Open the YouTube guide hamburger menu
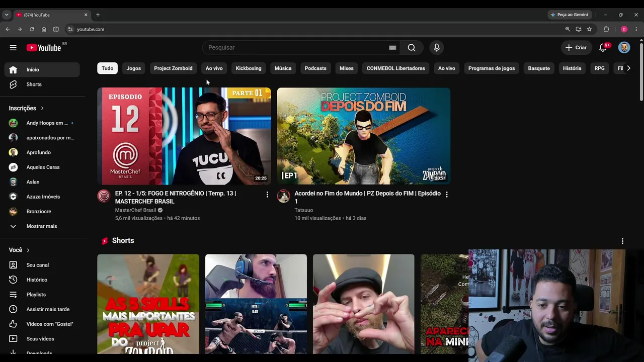This screenshot has height=362, width=644. coord(13,48)
